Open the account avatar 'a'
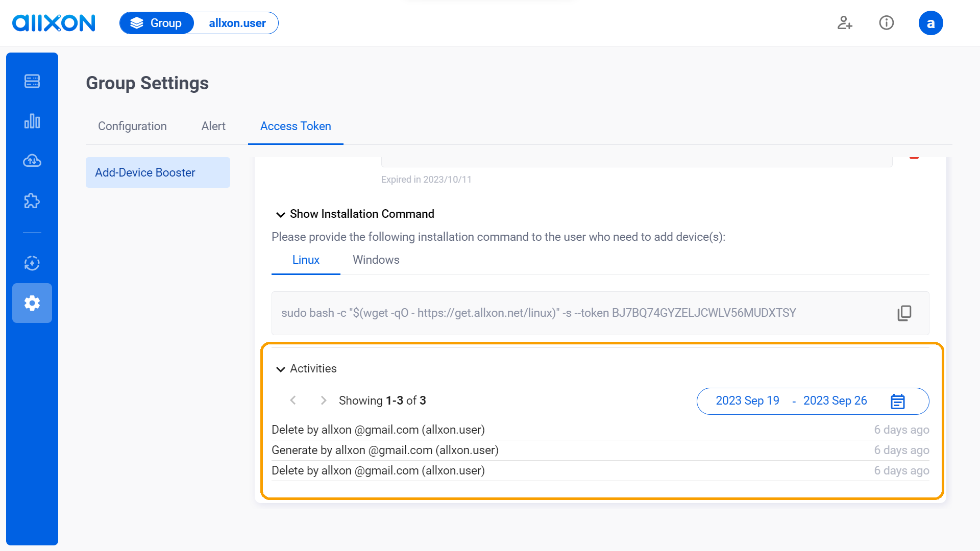 tap(931, 23)
